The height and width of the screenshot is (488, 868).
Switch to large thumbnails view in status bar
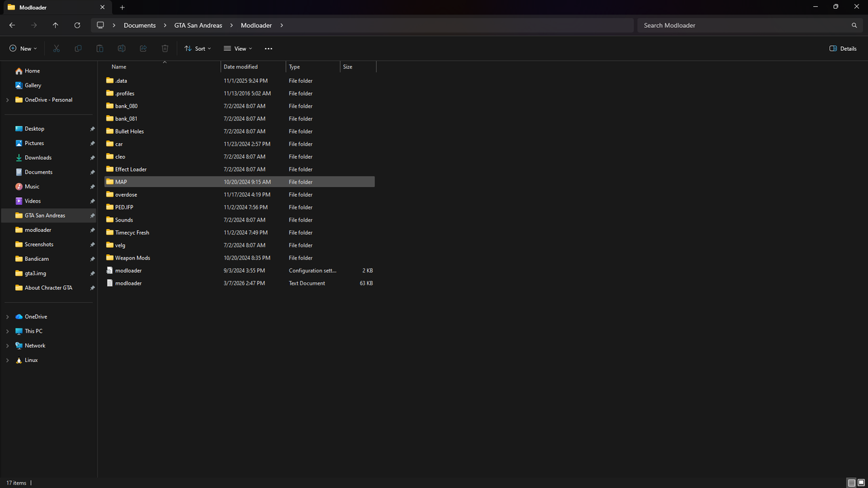(x=861, y=483)
